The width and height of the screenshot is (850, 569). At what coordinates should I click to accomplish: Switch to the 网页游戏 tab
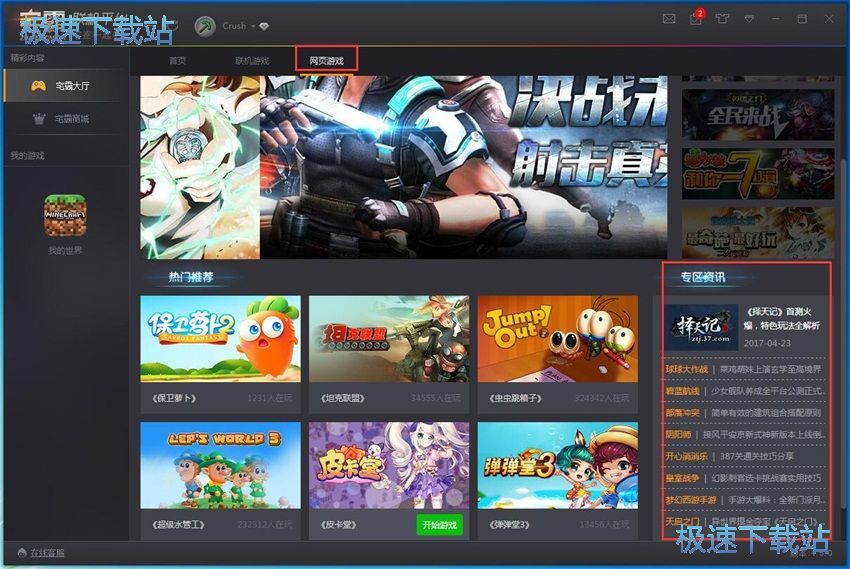click(x=326, y=61)
